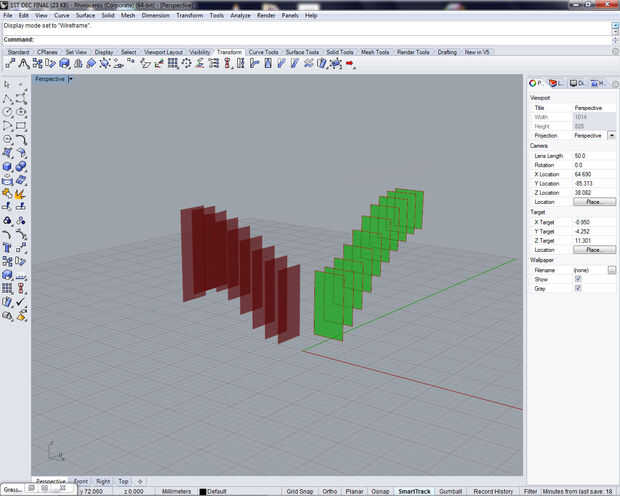Select the blue Box solid tool
The image size is (620, 496).
click(x=7, y=167)
